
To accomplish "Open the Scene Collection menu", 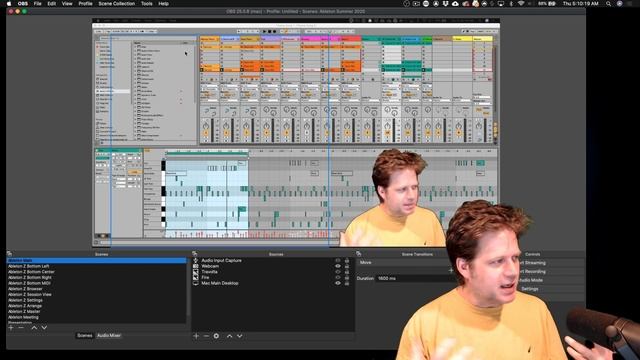I will pos(117,4).
